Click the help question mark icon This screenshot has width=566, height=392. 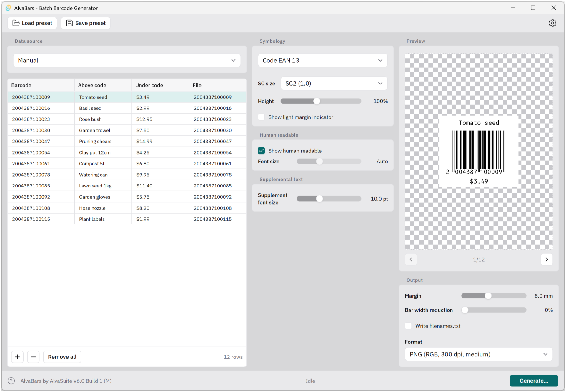(x=11, y=381)
